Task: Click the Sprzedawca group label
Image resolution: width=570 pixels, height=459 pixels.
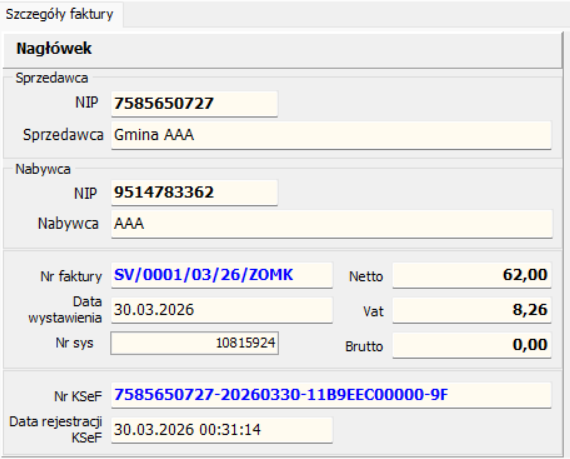Action: (52, 78)
